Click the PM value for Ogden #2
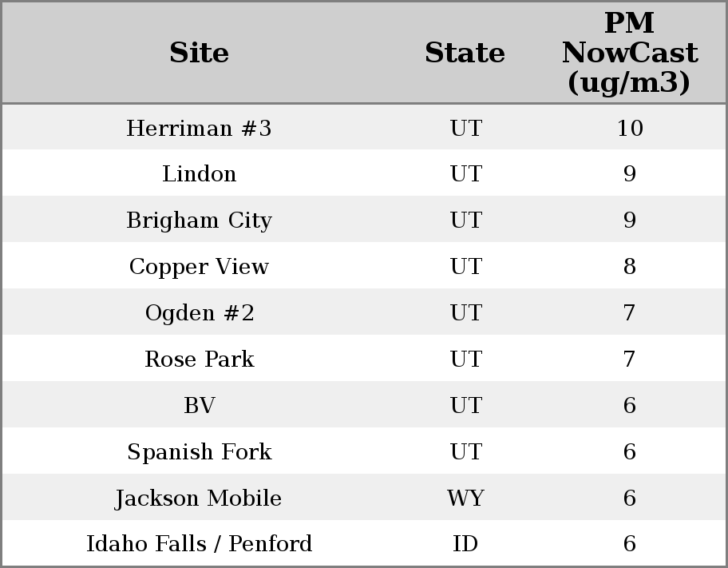Viewport: 728px width, 568px height. coord(629,313)
